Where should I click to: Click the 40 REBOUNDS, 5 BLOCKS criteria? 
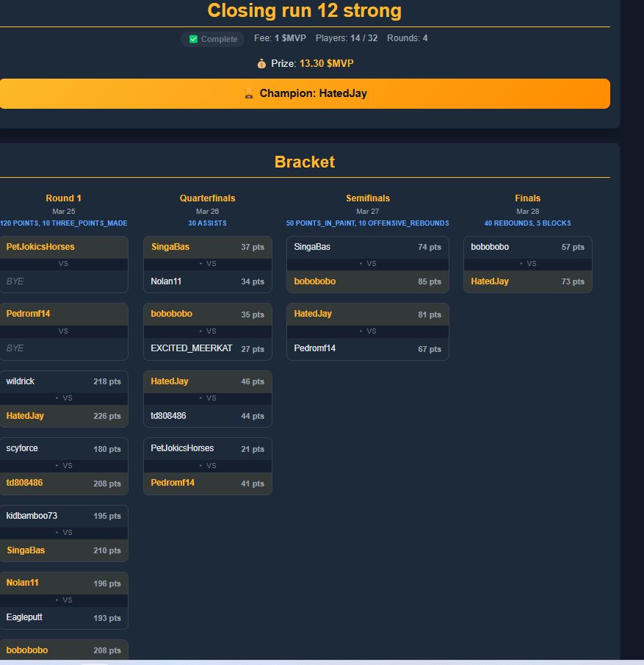tap(527, 223)
